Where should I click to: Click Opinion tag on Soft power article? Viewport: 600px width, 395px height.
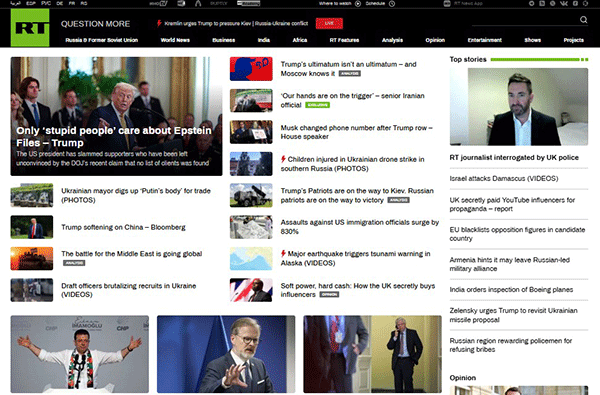click(329, 295)
